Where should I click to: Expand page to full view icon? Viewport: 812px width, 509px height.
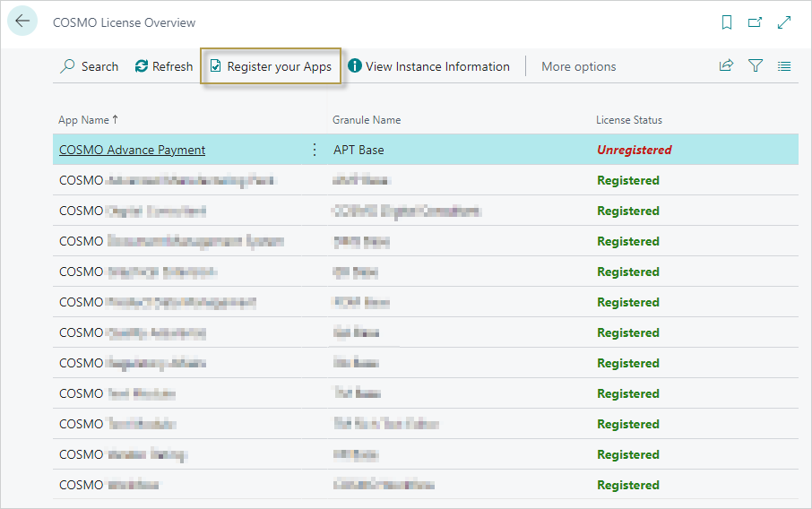(x=784, y=22)
